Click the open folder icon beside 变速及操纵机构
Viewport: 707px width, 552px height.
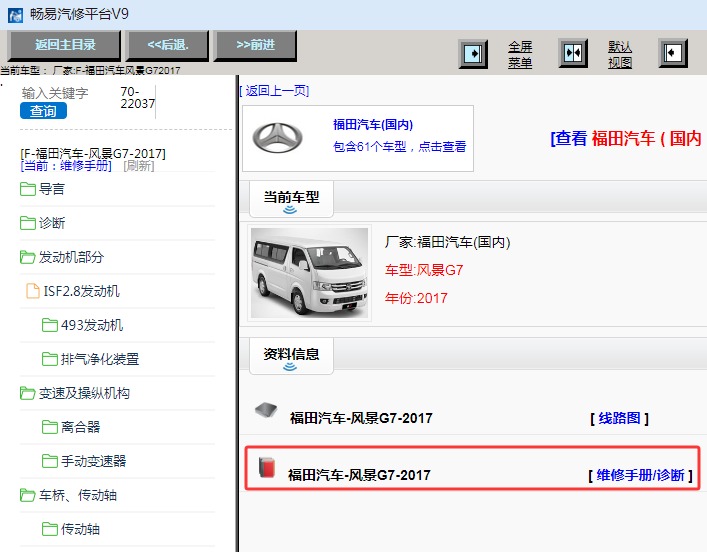click(x=28, y=393)
